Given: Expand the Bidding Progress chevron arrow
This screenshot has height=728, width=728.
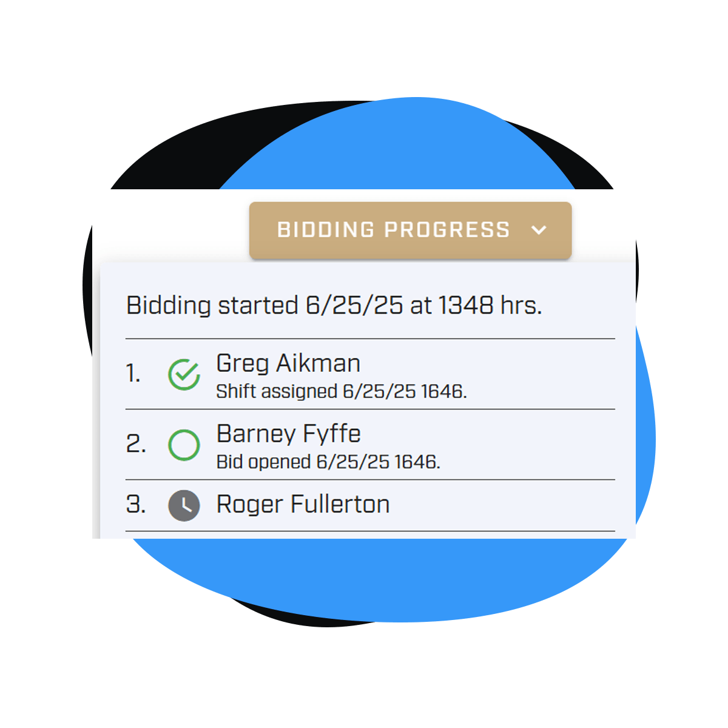Looking at the screenshot, I should click(x=539, y=231).
